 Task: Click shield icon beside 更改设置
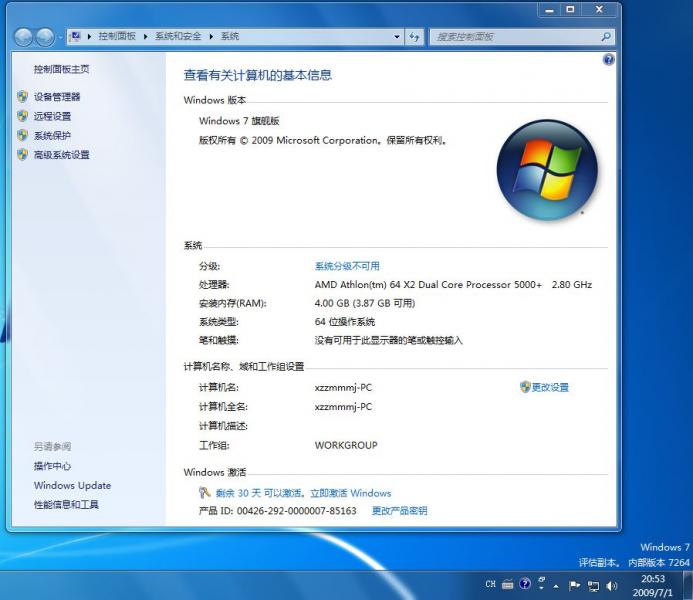(525, 387)
